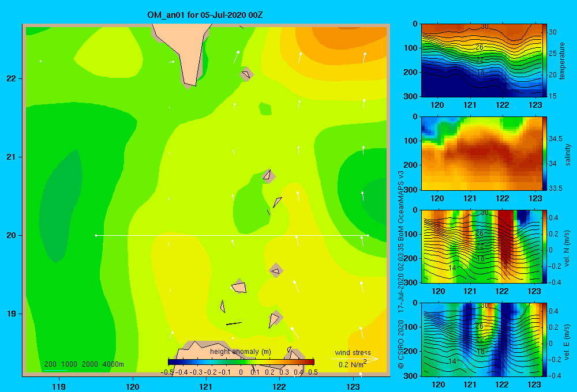This screenshot has width=577, height=392.
Task: Click the 'vel. E (m/s)' axis label
Action: [567, 341]
